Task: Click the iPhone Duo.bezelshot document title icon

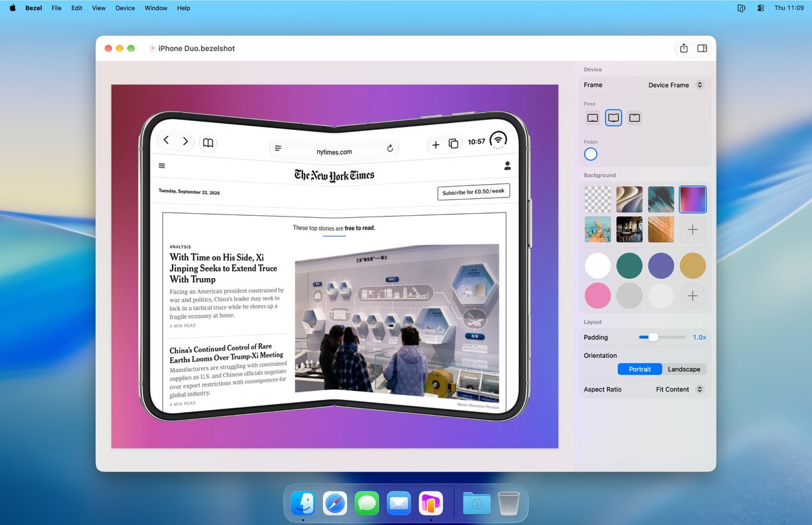Action: point(153,49)
